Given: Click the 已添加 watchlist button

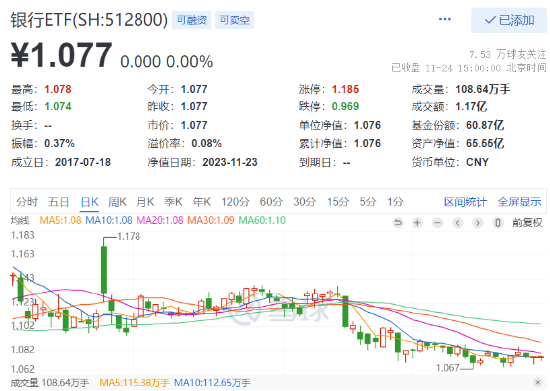Looking at the screenshot, I should [x=509, y=20].
